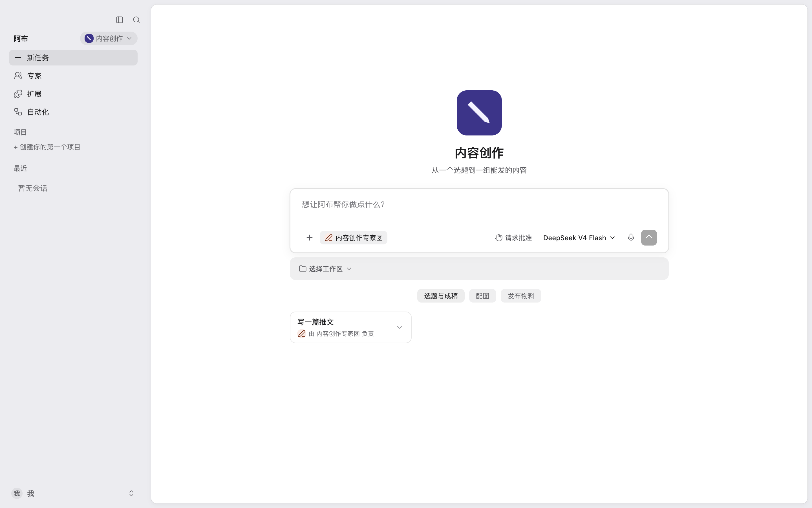
Task: Click the pen icon under 写一篇推文
Action: point(302,334)
